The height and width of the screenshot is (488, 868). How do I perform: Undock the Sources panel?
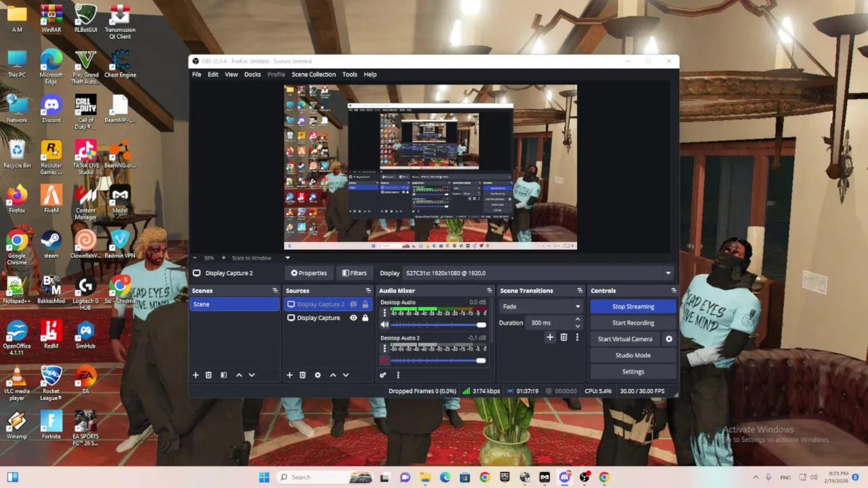(368, 291)
